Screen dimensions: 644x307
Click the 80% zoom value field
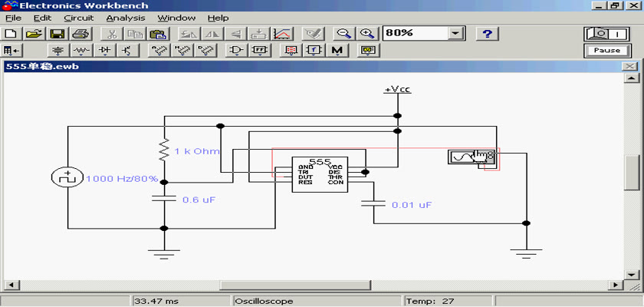[x=415, y=33]
